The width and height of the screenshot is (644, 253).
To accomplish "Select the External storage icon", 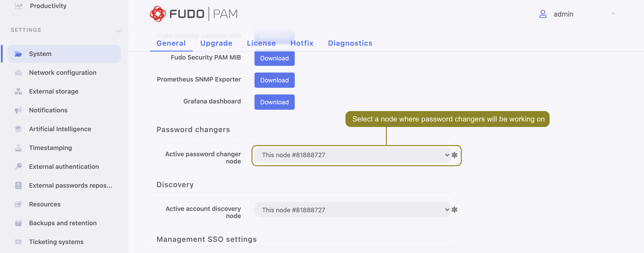I will (x=18, y=91).
